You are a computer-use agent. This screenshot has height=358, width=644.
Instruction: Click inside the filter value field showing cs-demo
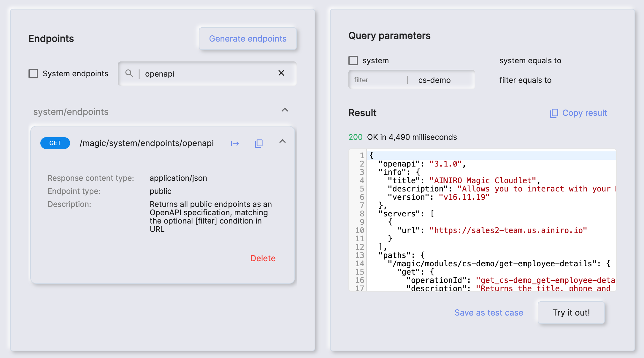click(435, 80)
